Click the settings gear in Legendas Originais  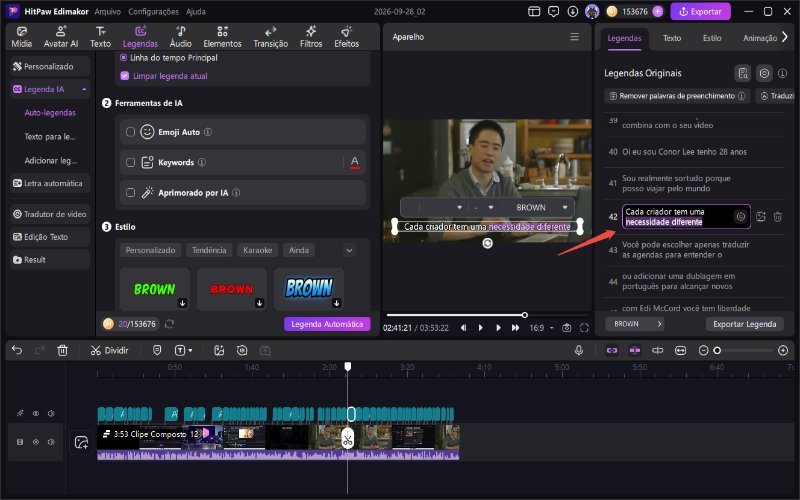764,73
